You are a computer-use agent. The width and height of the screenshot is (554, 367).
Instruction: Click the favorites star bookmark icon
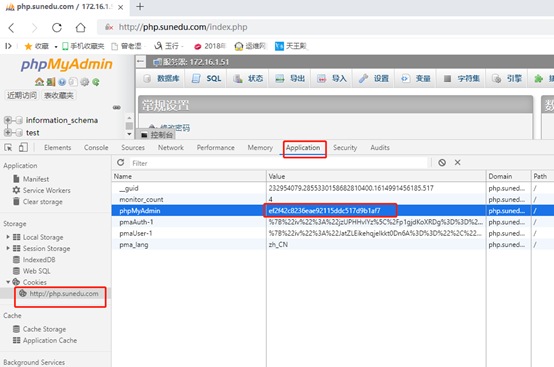point(28,46)
